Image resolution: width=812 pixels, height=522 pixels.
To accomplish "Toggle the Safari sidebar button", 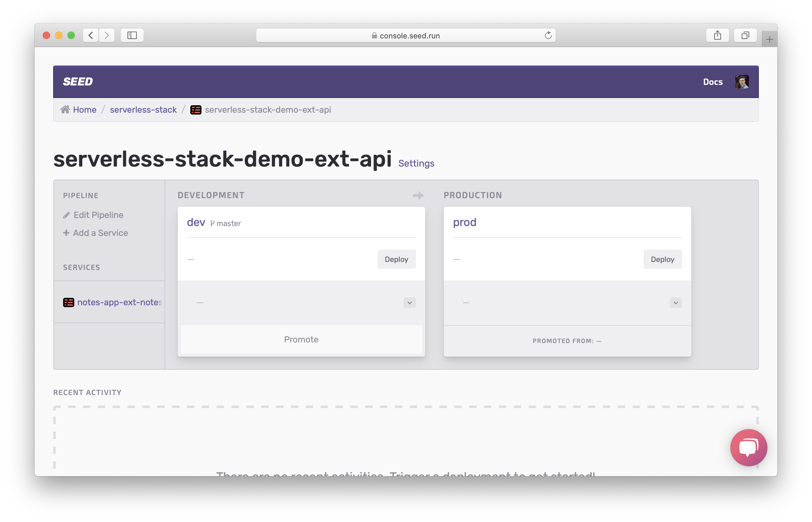I will coord(132,35).
